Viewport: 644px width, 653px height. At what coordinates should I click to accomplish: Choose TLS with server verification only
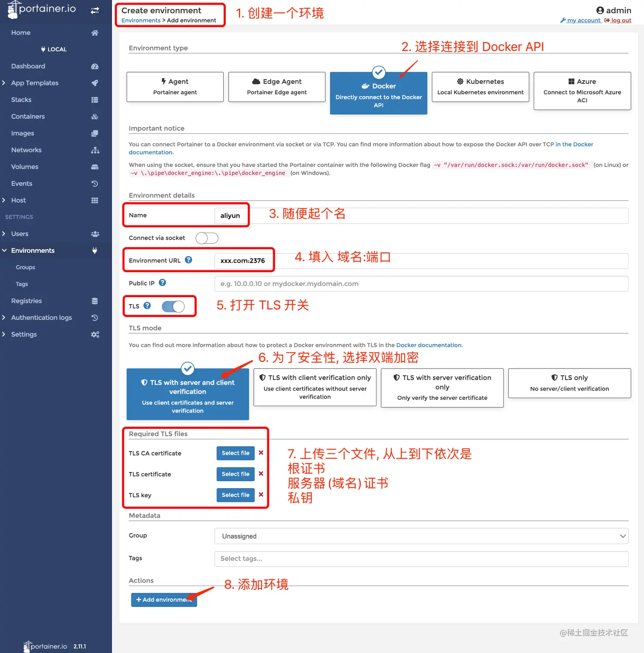(x=442, y=388)
